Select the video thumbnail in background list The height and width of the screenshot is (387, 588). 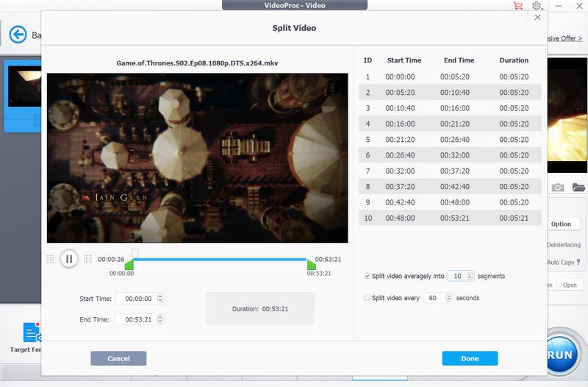pos(24,86)
